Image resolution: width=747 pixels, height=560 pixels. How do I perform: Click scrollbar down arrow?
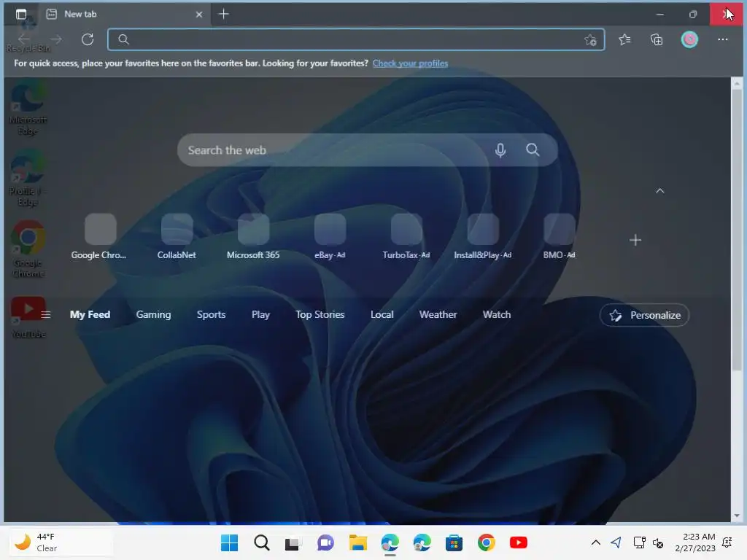point(737,516)
